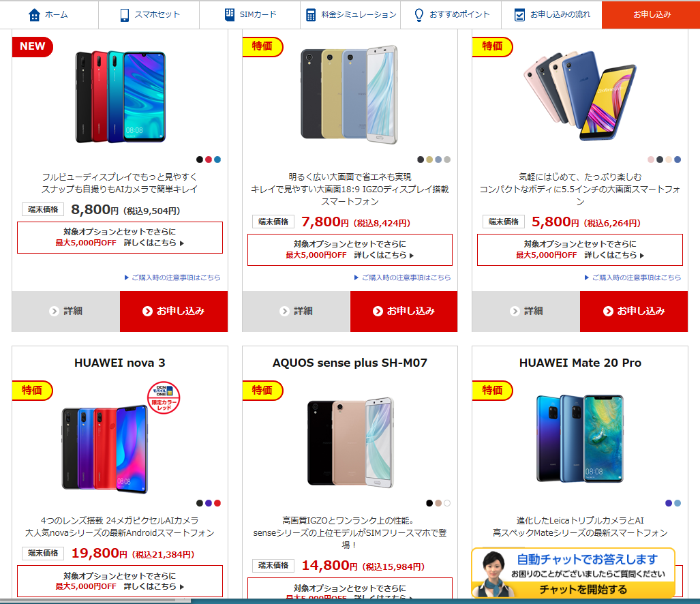Click the lightbulb recommended points icon
700x604 pixels.
[419, 15]
